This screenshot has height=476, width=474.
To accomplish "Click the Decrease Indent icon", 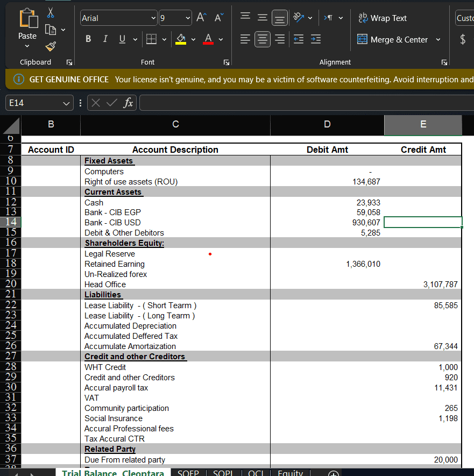I will pyautogui.click(x=298, y=39).
